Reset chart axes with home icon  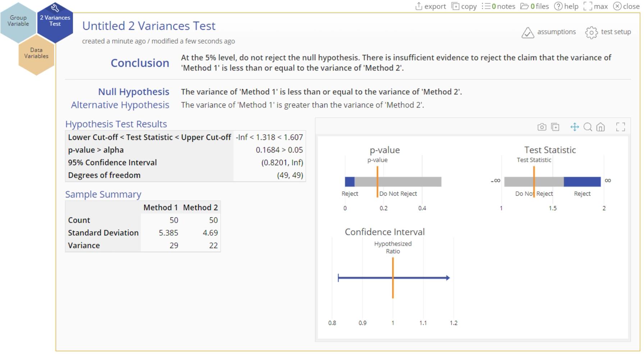[600, 127]
